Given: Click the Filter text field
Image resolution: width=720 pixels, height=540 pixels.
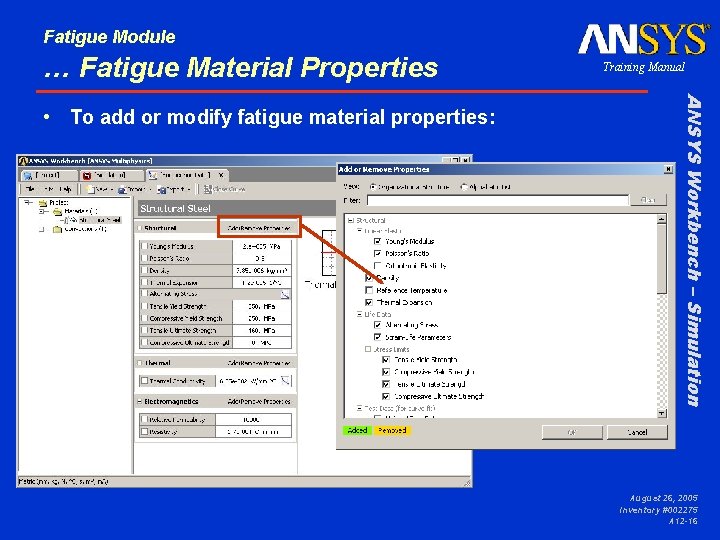Looking at the screenshot, I should click(498, 200).
